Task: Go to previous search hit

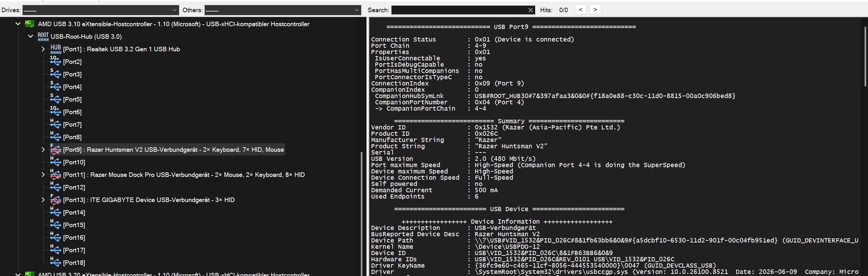Action: coord(581,10)
